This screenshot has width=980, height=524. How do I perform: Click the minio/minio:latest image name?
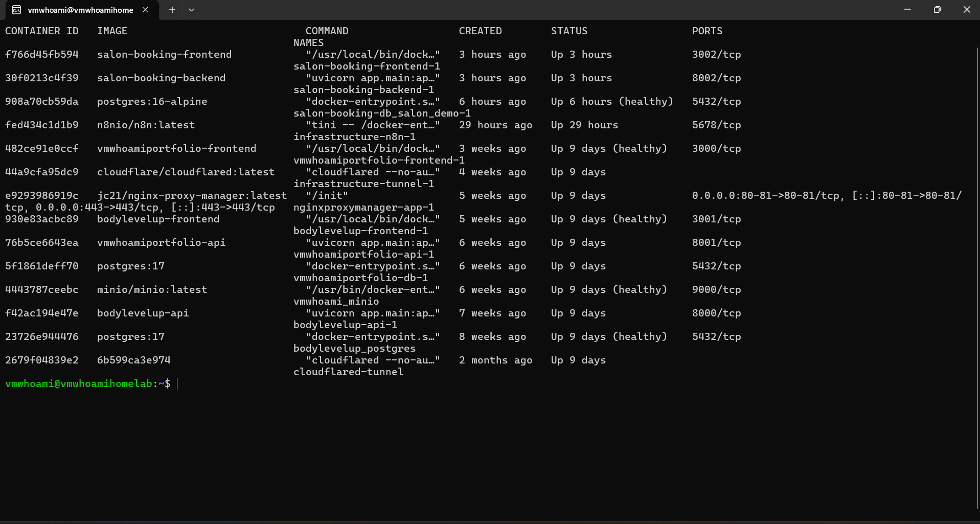tap(152, 289)
